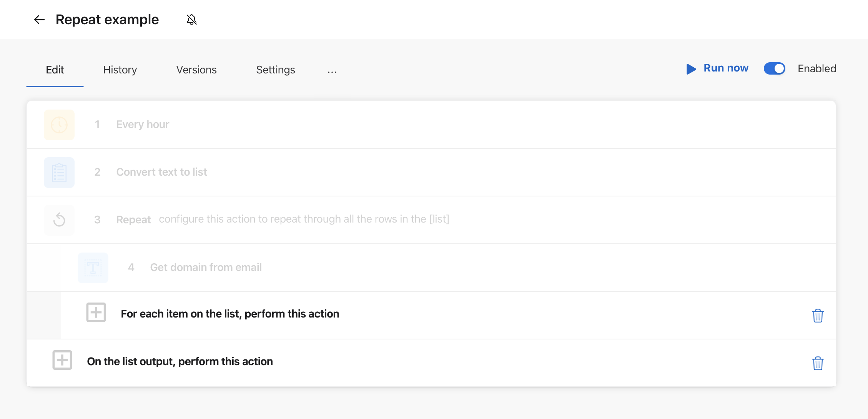868x419 pixels.
Task: Click the delete icon for each item action
Action: (x=818, y=314)
